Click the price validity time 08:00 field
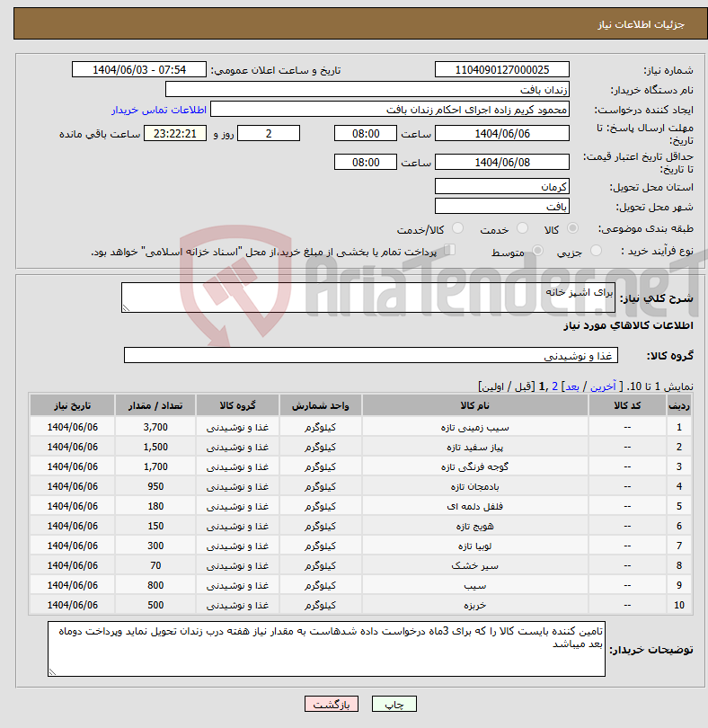 coord(366,162)
